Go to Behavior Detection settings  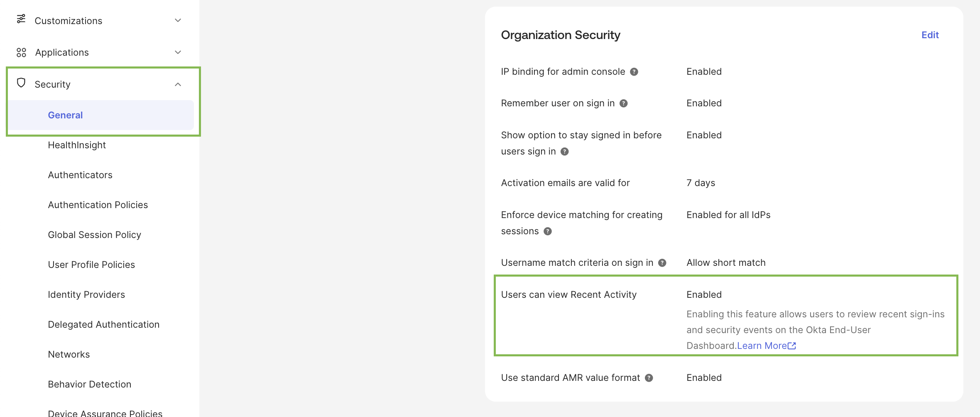pyautogui.click(x=90, y=384)
